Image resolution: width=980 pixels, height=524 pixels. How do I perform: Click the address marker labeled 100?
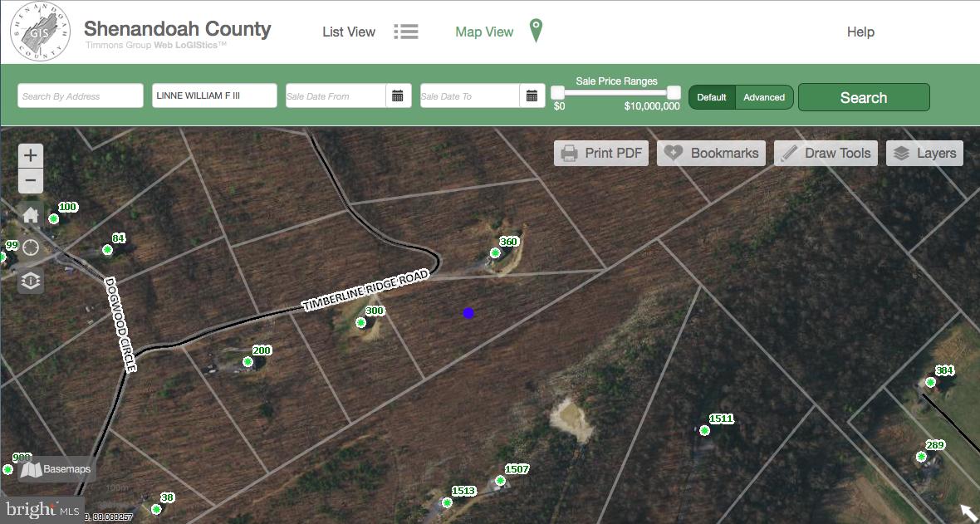click(54, 218)
